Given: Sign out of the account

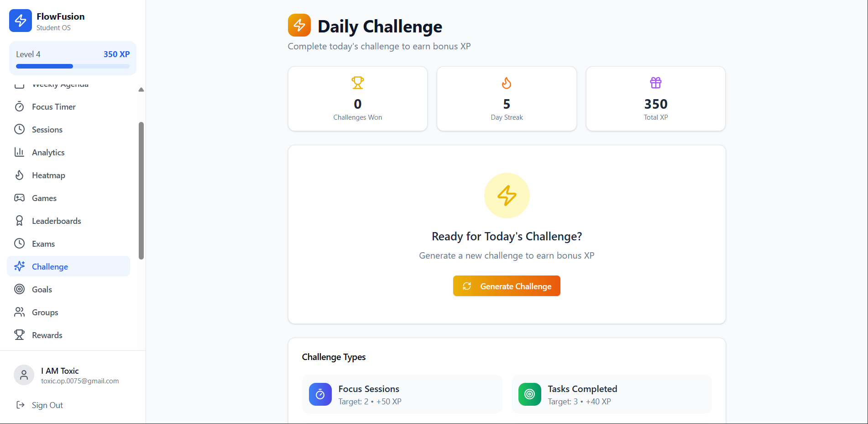Looking at the screenshot, I should pyautogui.click(x=40, y=405).
